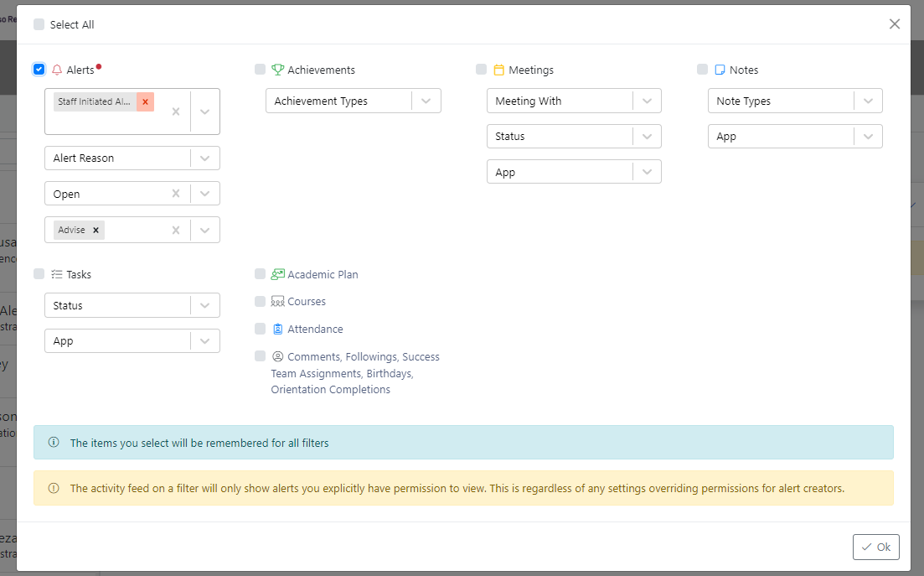Open the Achievement Types dropdown
924x576 pixels.
pyautogui.click(x=353, y=101)
